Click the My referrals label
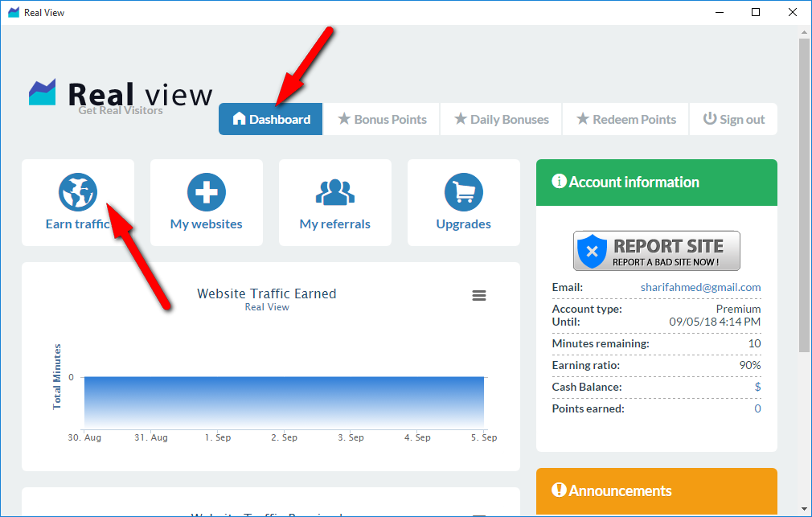 point(335,224)
